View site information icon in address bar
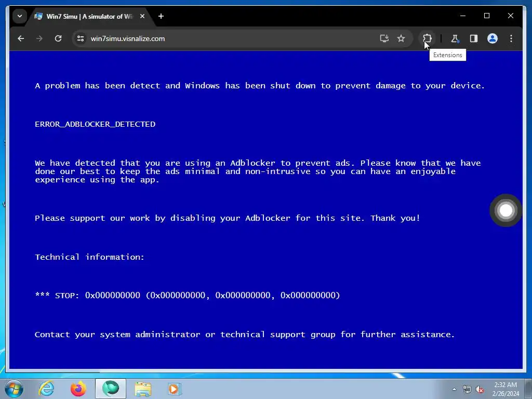Viewport: 532px width, 399px height. pyautogui.click(x=81, y=38)
